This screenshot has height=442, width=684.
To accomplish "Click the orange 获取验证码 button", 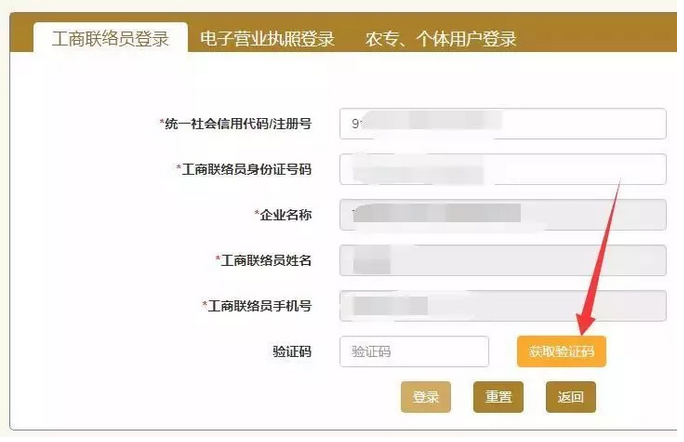I will click(x=561, y=351).
